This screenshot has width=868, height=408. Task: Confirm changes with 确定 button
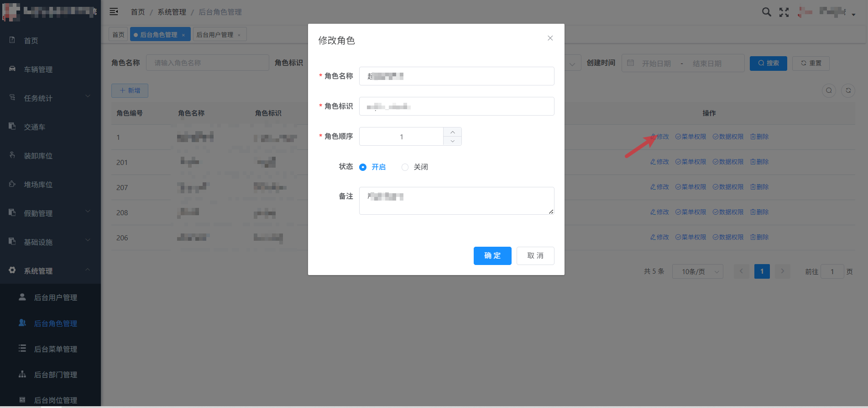[492, 256]
